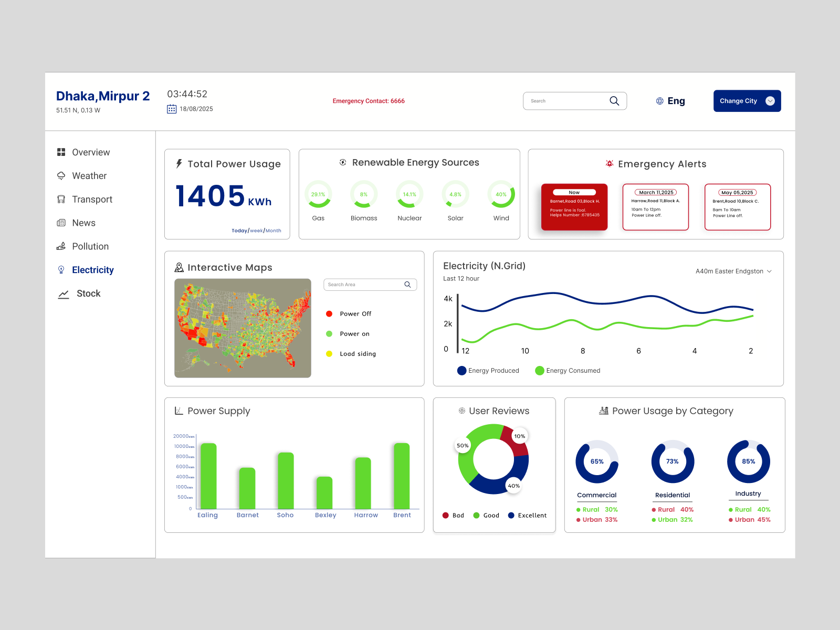This screenshot has width=840, height=630.
Task: Toggle the Power Off map legend
Action: (330, 313)
